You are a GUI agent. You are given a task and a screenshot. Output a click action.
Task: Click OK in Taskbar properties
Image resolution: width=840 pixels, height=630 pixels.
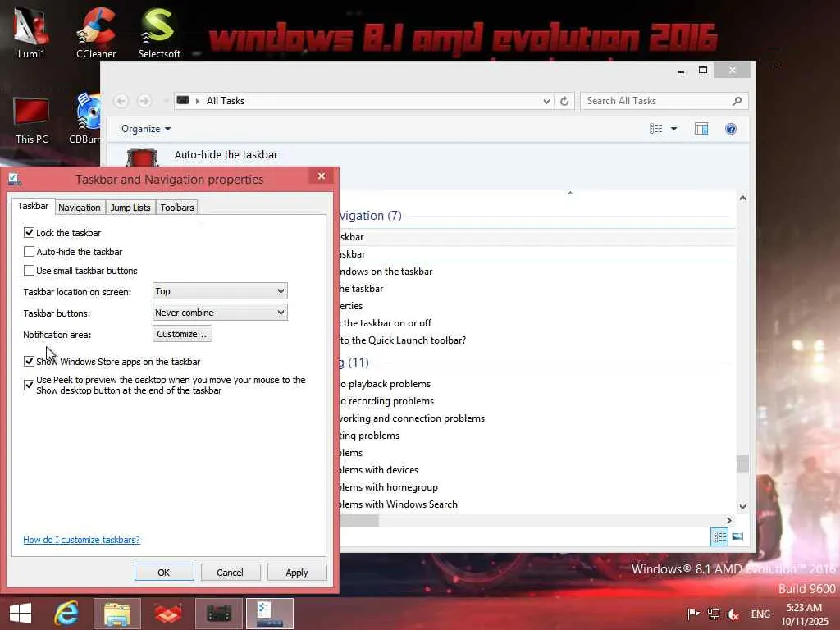click(x=164, y=572)
